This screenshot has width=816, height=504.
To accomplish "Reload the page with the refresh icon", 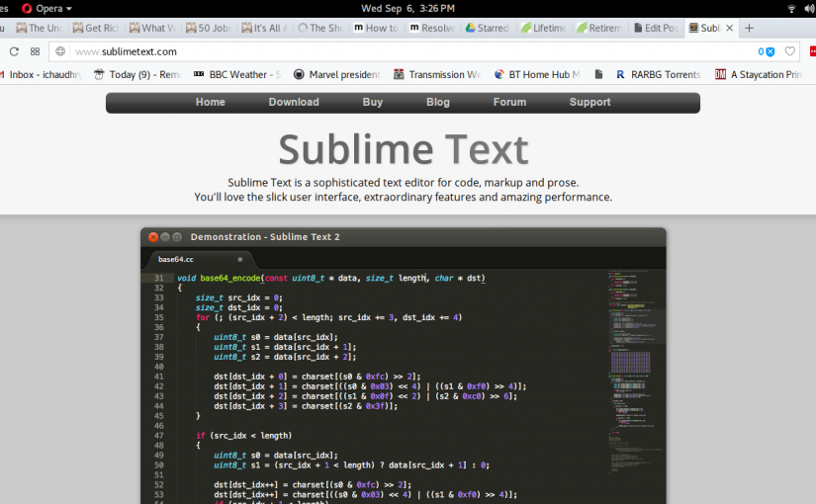I will (14, 51).
